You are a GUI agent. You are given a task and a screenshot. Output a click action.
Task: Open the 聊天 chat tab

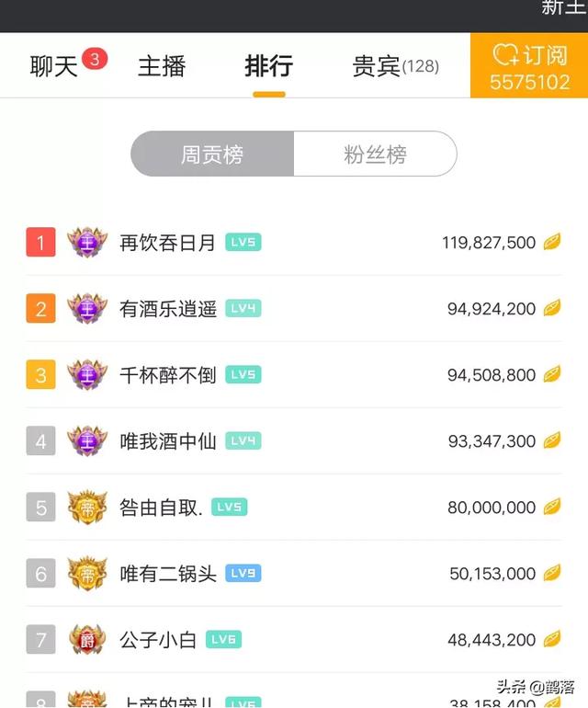tap(53, 66)
